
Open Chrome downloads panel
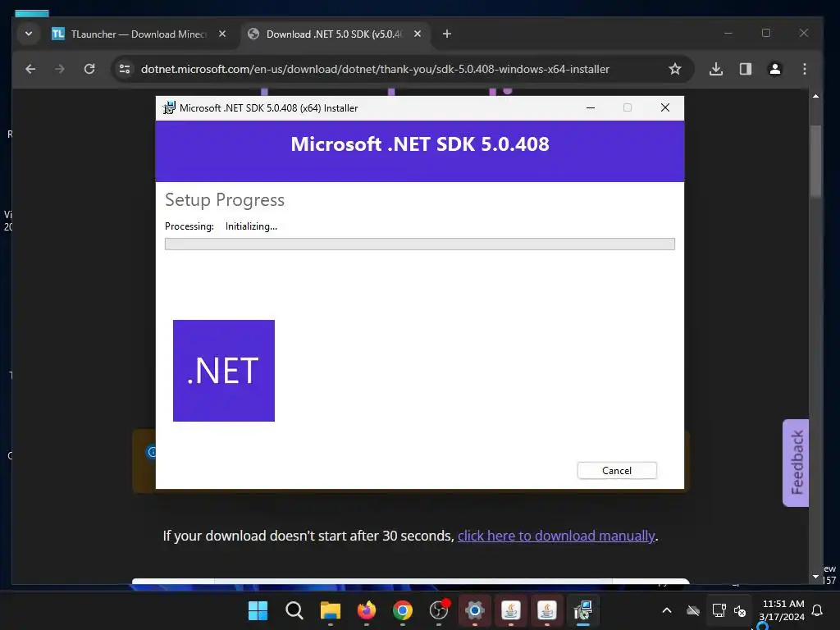[715, 69]
